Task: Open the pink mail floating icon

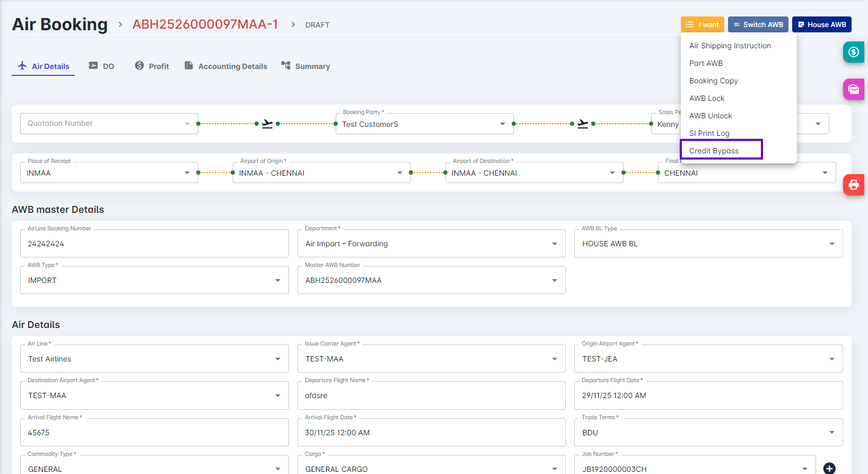Action: pyautogui.click(x=853, y=89)
